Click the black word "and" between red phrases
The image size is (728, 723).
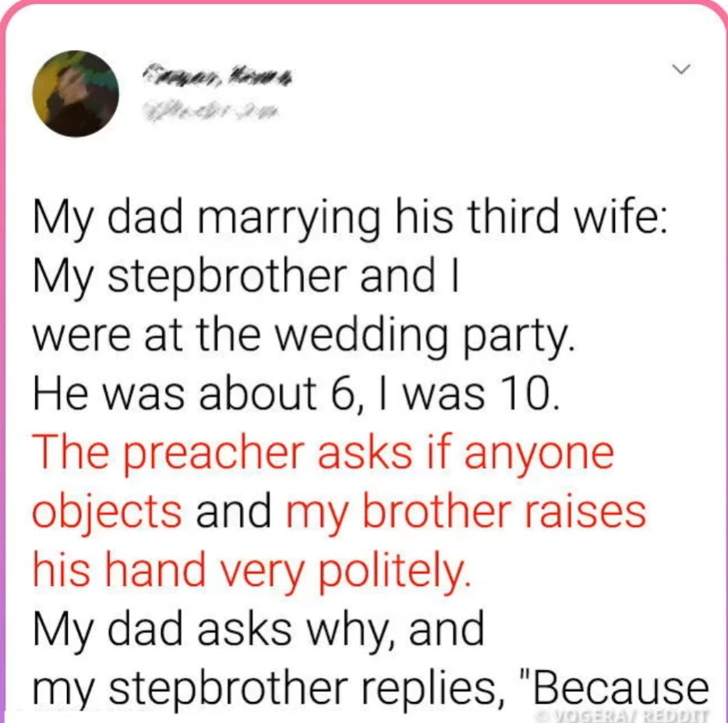tap(234, 512)
